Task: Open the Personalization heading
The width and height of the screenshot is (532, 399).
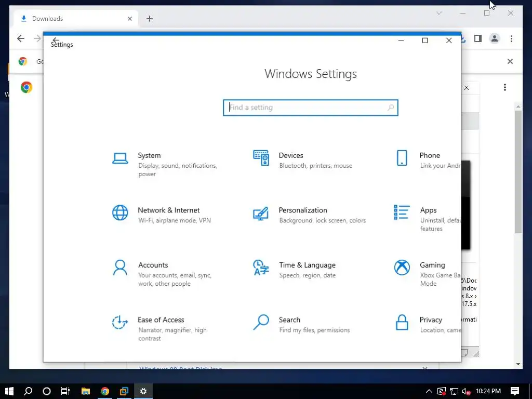Action: (303, 210)
